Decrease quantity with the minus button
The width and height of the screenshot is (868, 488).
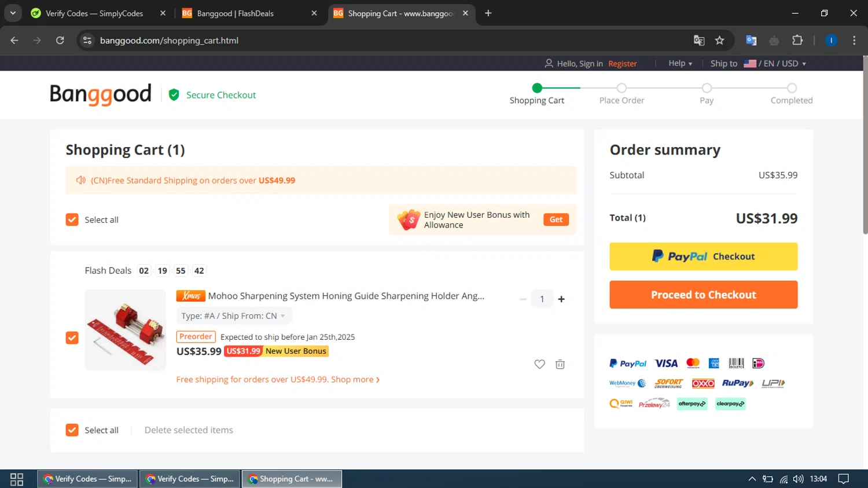click(x=523, y=299)
